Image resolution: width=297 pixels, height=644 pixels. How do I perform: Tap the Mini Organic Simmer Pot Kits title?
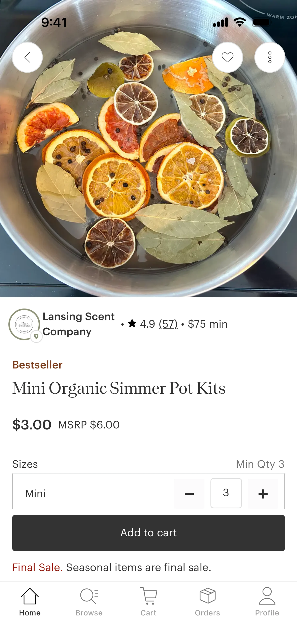[119, 388]
